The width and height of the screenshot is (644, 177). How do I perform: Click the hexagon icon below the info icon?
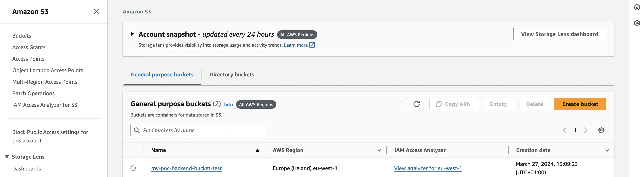pos(637,23)
